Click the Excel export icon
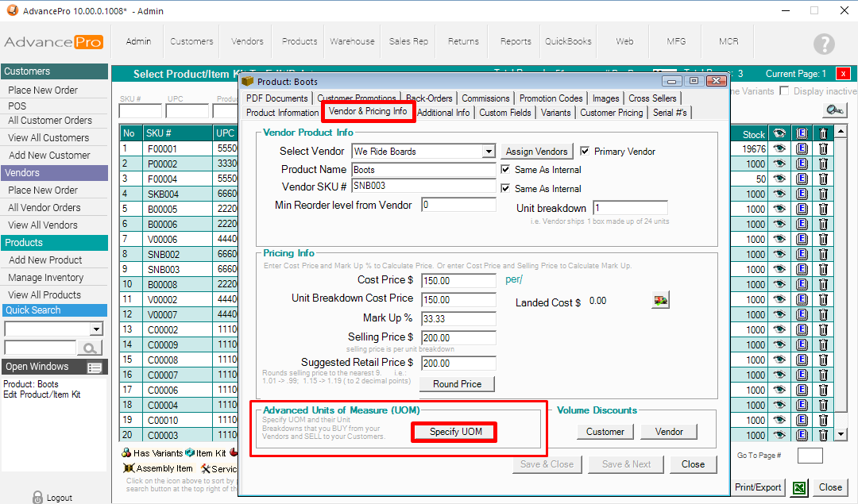Viewport: 858px width, 504px height. pyautogui.click(x=800, y=487)
